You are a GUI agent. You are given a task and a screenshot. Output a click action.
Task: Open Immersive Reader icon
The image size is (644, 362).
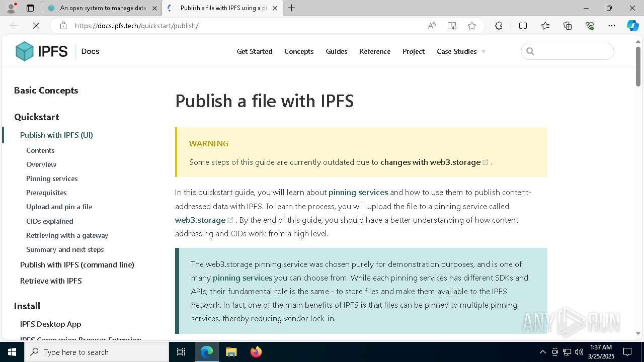(452, 26)
